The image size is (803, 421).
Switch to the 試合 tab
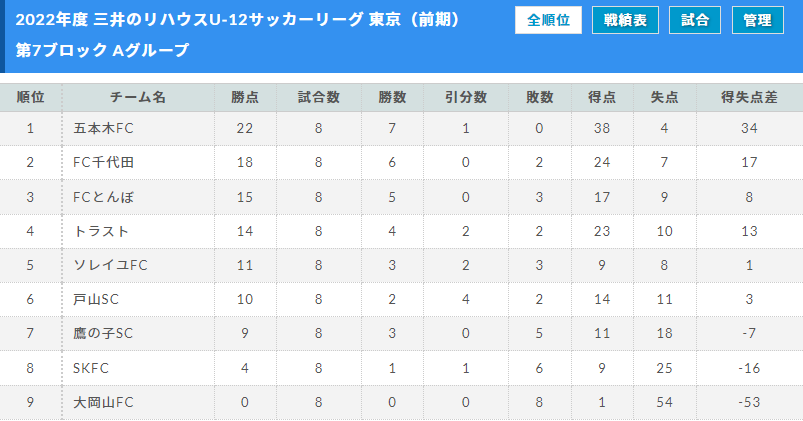point(695,20)
